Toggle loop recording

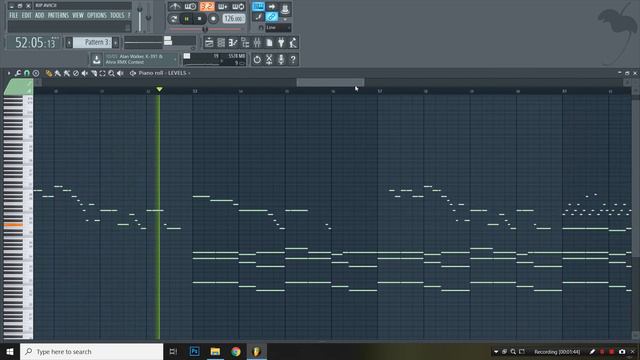click(x=238, y=7)
